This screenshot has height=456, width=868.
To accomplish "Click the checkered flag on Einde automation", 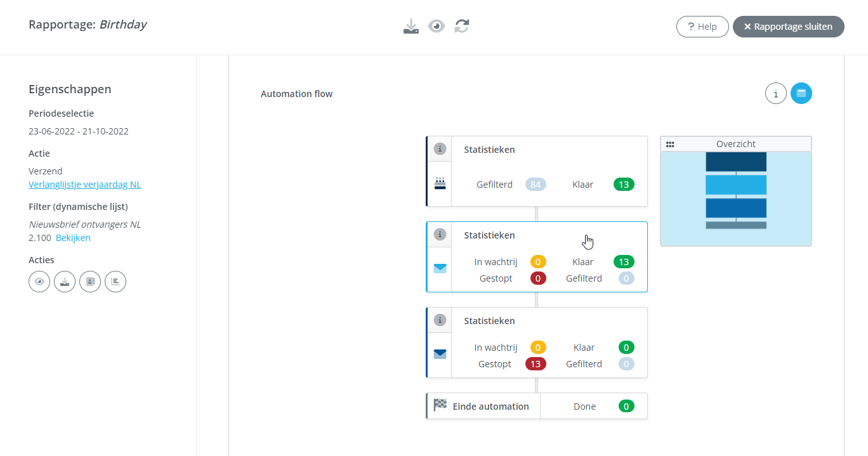I will [440, 405].
